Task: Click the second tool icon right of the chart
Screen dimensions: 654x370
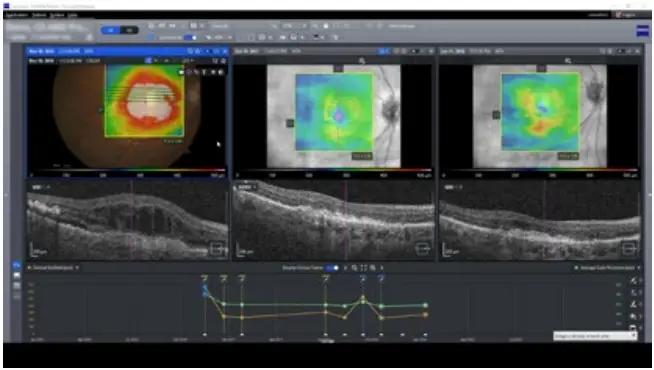Action: (633, 293)
